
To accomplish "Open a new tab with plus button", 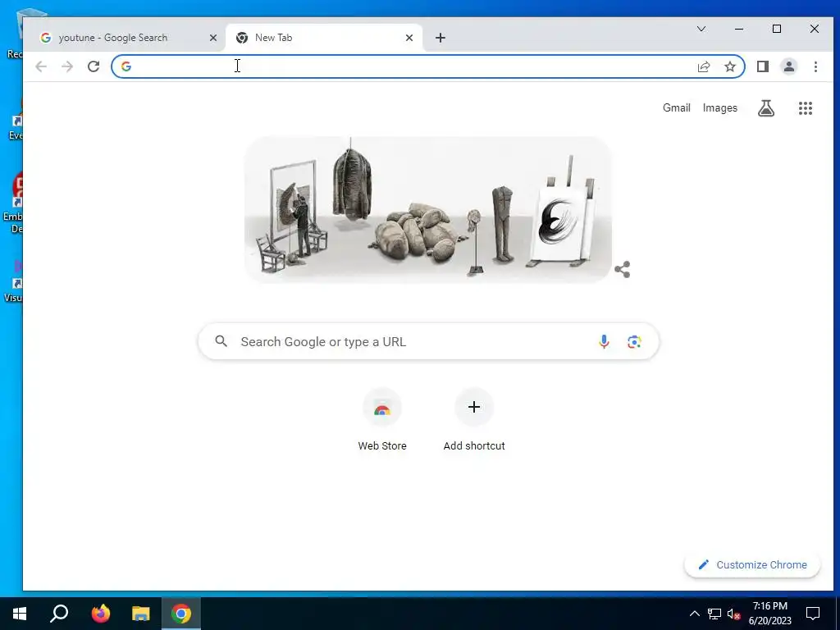I will (441, 38).
